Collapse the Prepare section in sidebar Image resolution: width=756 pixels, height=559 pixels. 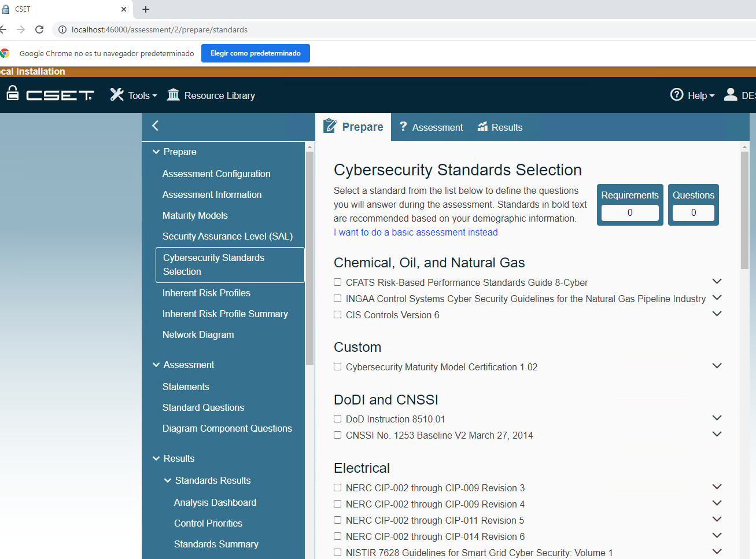tap(156, 152)
